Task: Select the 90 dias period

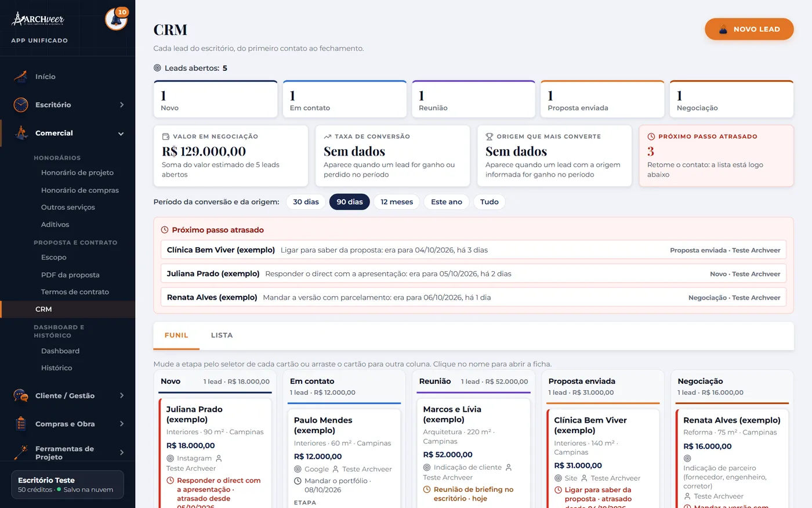Action: click(x=350, y=202)
